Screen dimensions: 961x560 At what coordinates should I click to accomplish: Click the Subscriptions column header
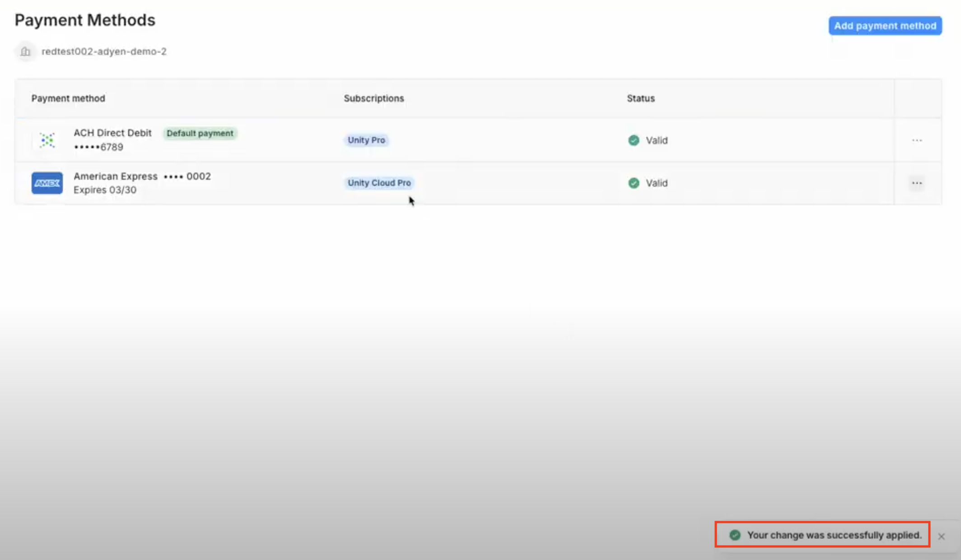[374, 98]
